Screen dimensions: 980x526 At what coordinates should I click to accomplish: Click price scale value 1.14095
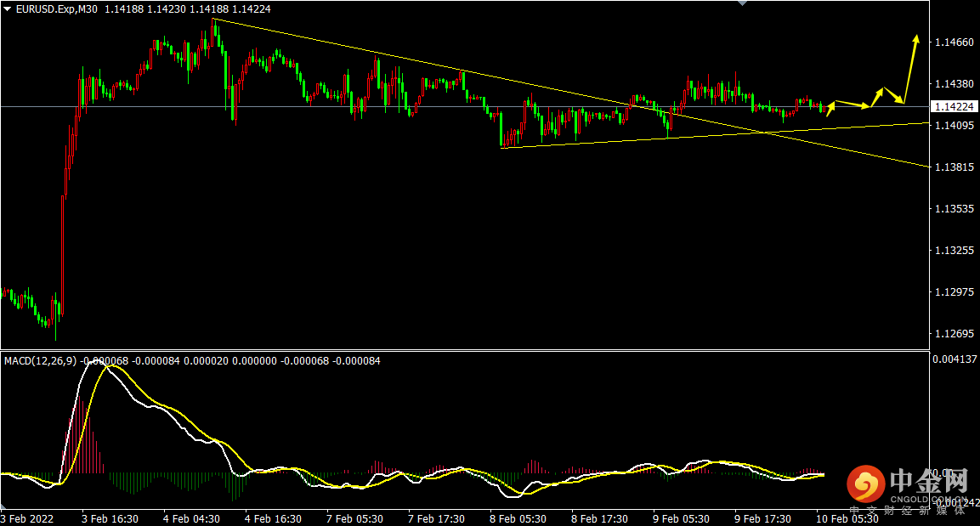click(x=954, y=126)
